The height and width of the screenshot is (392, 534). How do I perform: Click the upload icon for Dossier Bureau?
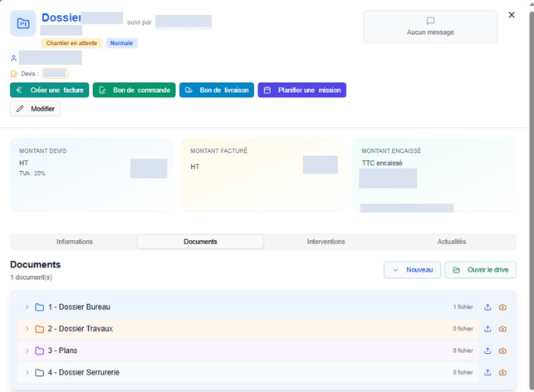tap(487, 306)
